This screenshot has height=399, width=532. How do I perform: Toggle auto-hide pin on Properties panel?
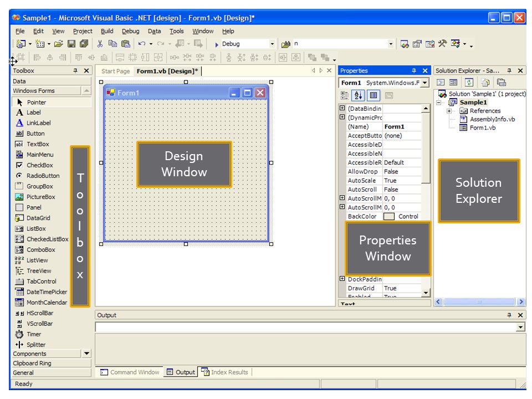414,70
